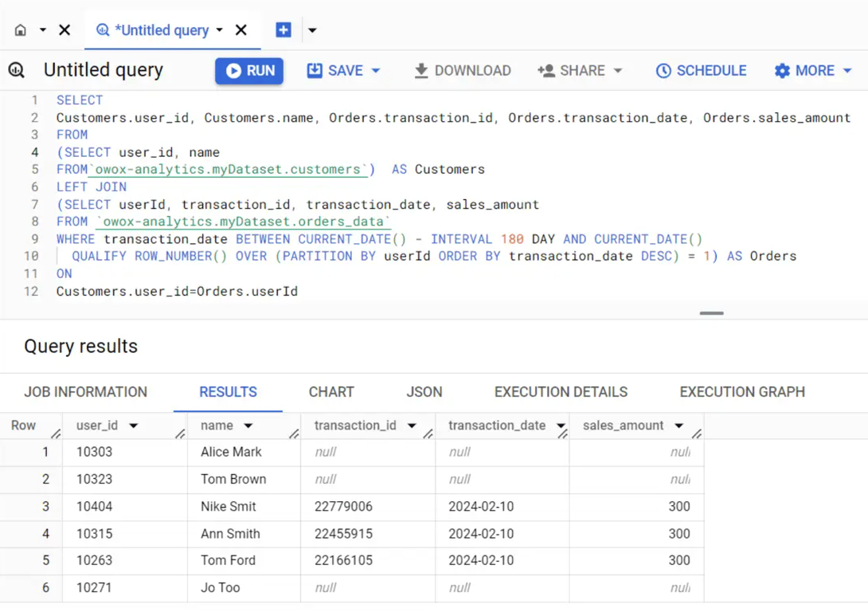Select the transaction_id cell 22166105

[x=368, y=560]
